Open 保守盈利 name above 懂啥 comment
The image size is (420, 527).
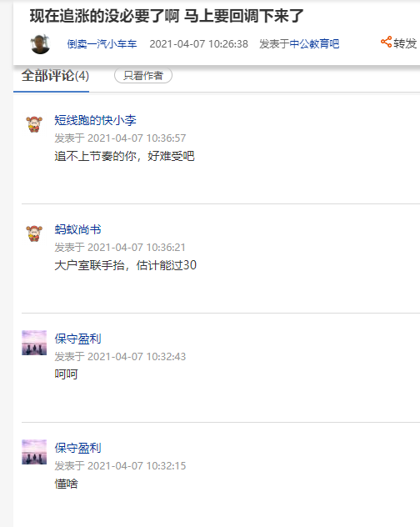point(77,448)
